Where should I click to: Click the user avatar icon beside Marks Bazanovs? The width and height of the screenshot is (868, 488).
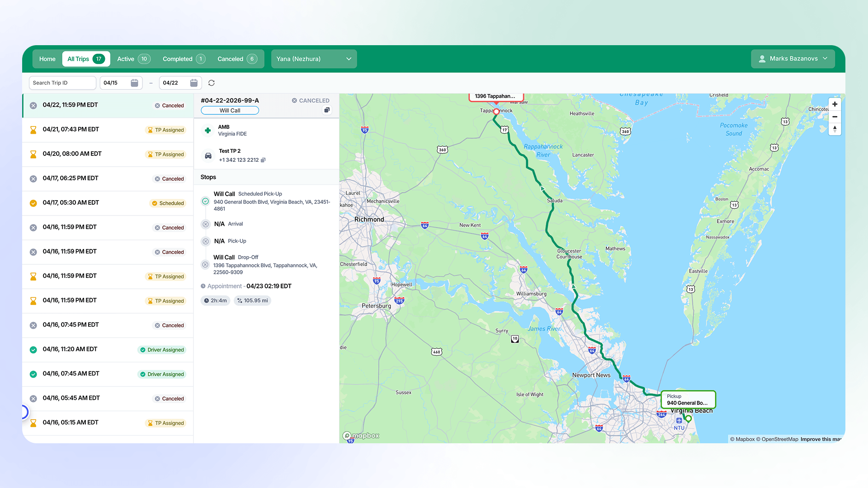(x=762, y=59)
